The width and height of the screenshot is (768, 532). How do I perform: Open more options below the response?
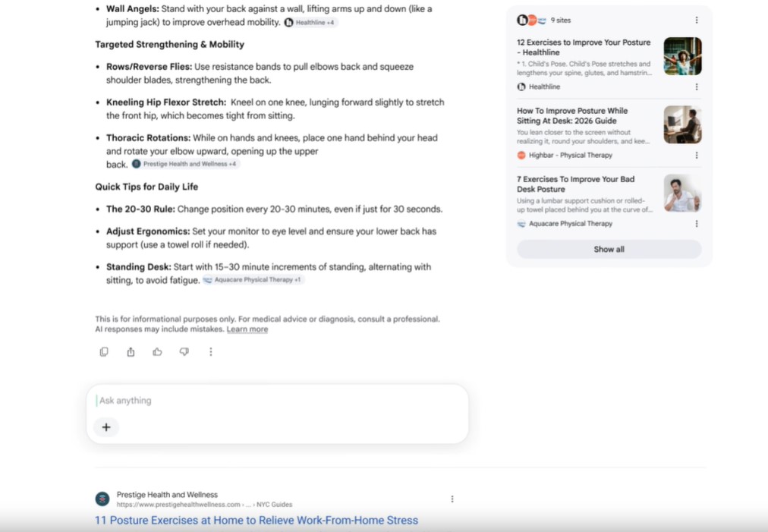click(x=211, y=351)
